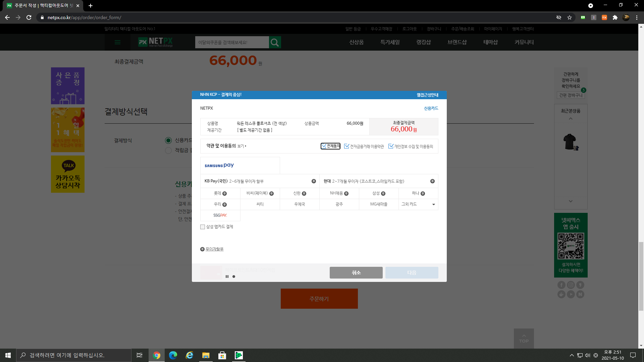Screen dimensions: 644x362
Task: Expand 약관 및 이용동의 보기 details
Action: [x=242, y=146]
